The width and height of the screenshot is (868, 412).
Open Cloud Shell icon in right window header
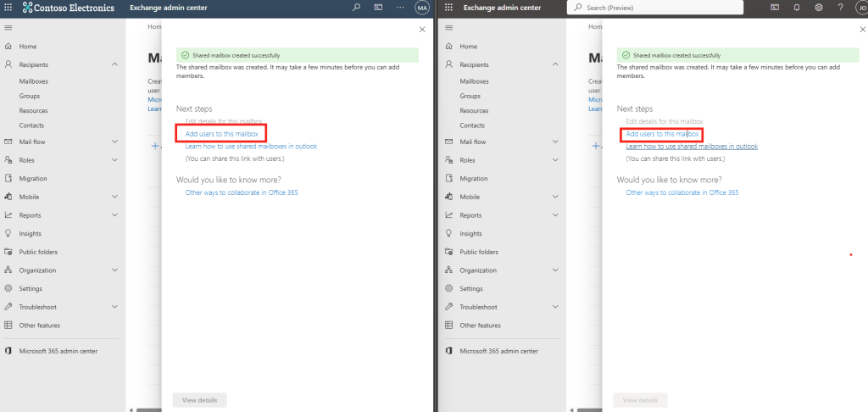[x=775, y=8]
